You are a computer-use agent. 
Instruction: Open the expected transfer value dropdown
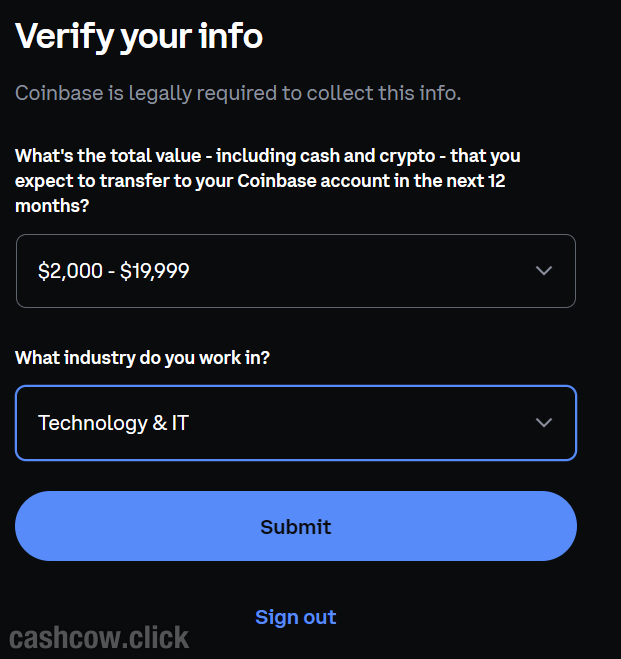tap(295, 271)
